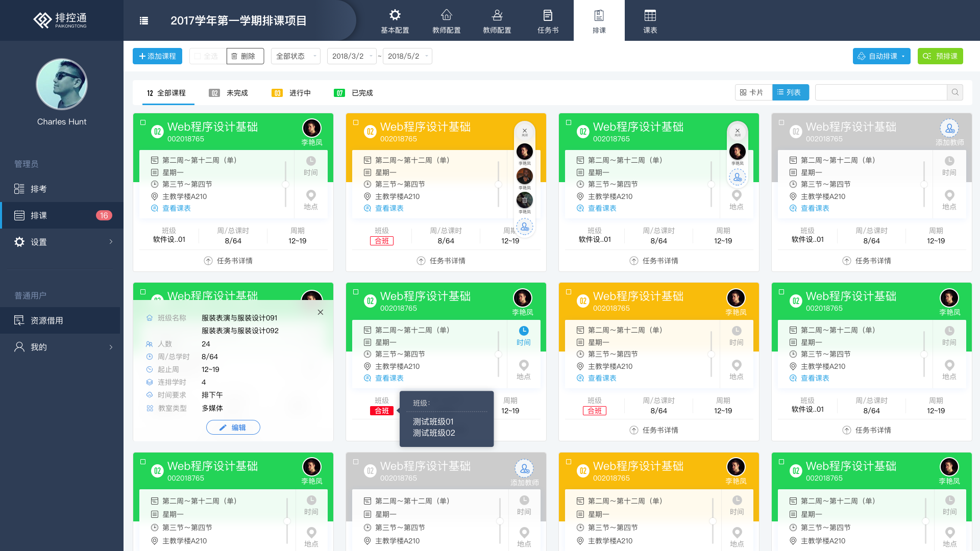This screenshot has height=551, width=980.
Task: Select the first-row yellow card's checkbox
Action: coord(356,122)
